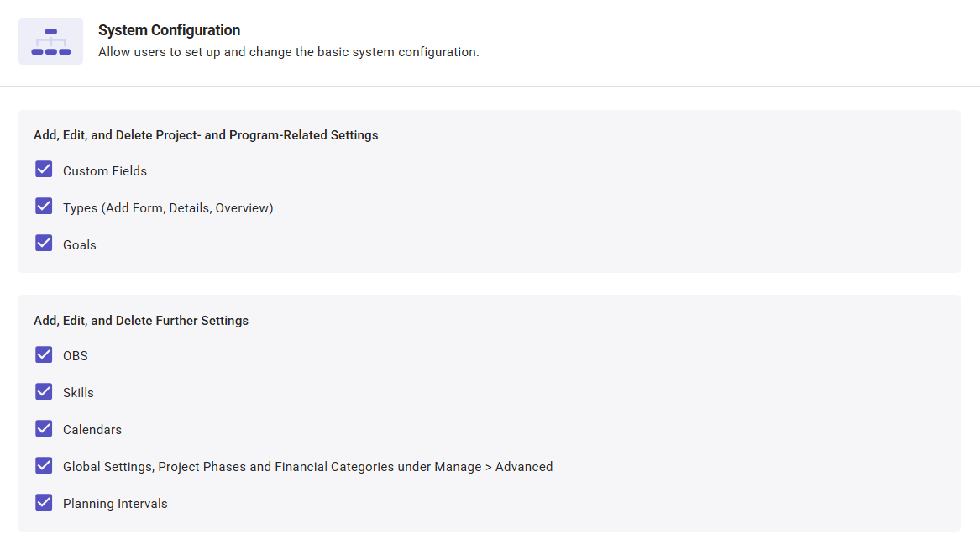Screen dimensions: 980x550
Task: Click the 'Types (Add Form, Details, Overview)' label
Action: 168,208
